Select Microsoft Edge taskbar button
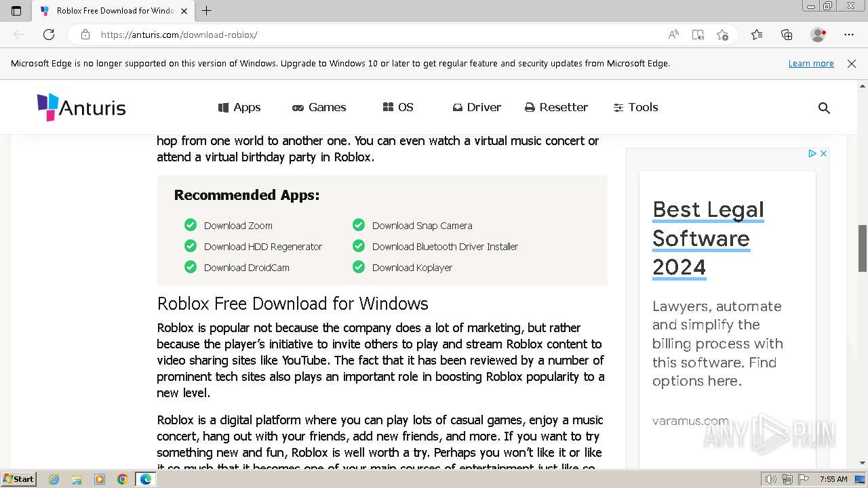The width and height of the screenshot is (868, 488). [x=146, y=479]
